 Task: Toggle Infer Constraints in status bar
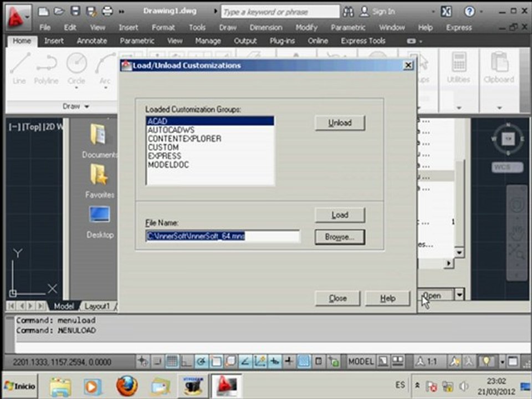coord(143,362)
